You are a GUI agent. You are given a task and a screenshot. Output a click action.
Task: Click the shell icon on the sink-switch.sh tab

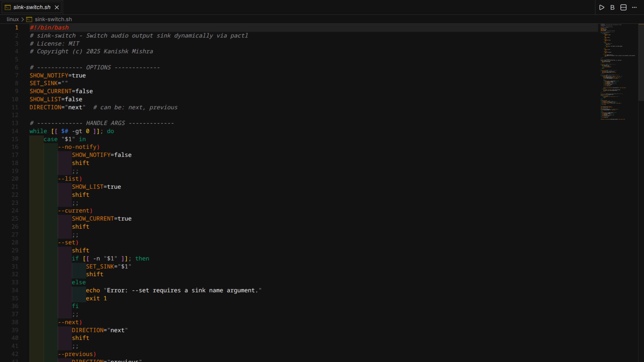click(x=7, y=7)
